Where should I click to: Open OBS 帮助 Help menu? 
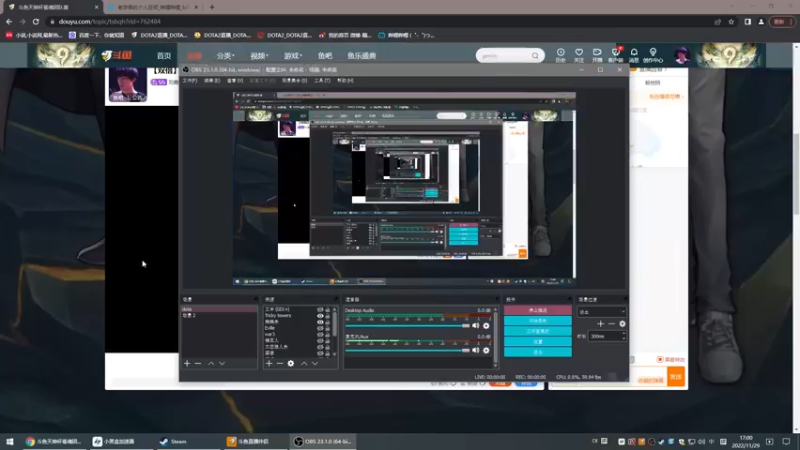(x=345, y=81)
